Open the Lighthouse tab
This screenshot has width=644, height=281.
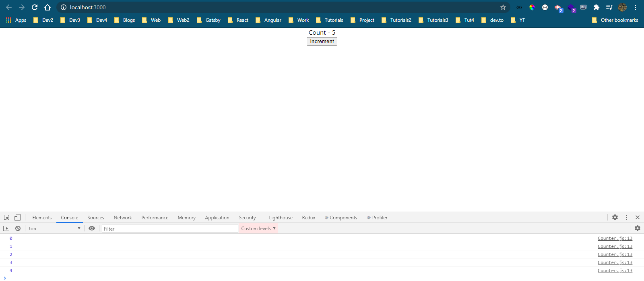281,218
